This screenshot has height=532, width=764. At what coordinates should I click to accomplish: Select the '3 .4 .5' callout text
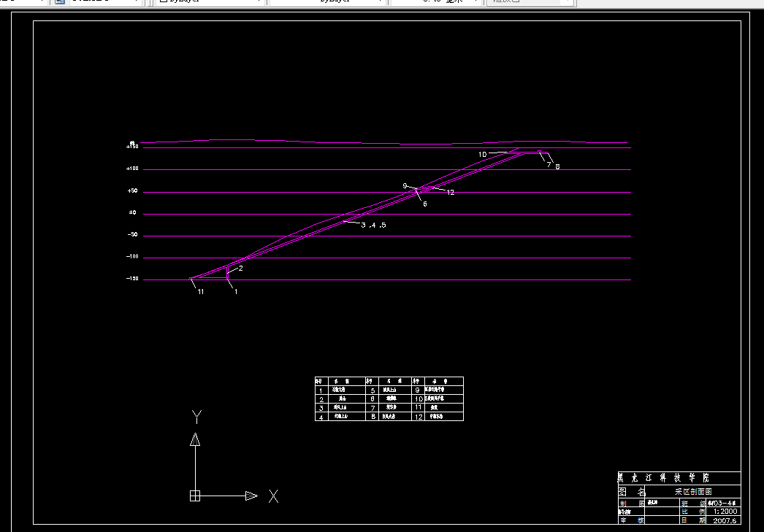pos(374,225)
